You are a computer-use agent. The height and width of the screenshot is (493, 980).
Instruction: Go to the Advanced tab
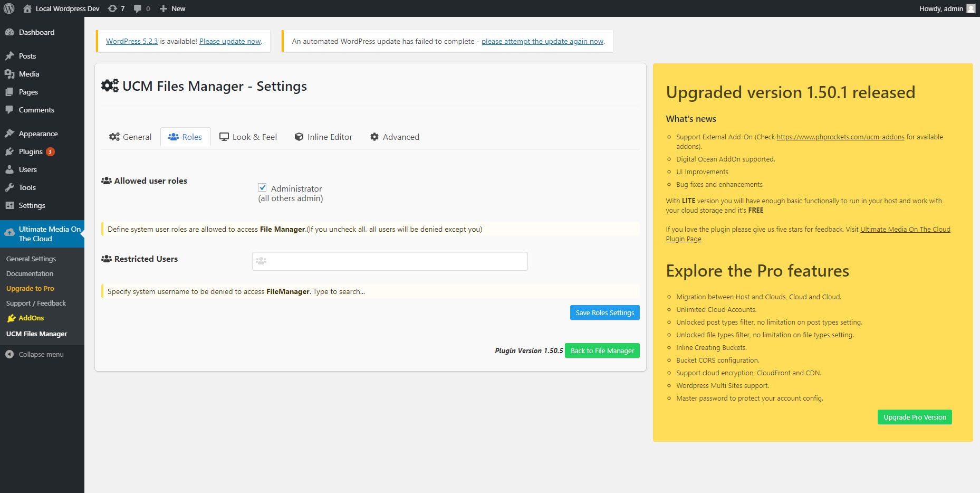point(395,137)
